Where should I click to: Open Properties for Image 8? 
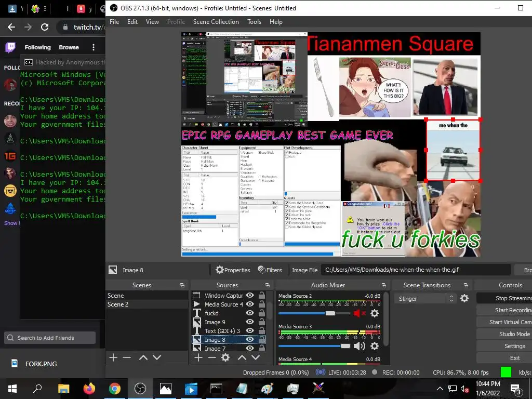tap(233, 270)
